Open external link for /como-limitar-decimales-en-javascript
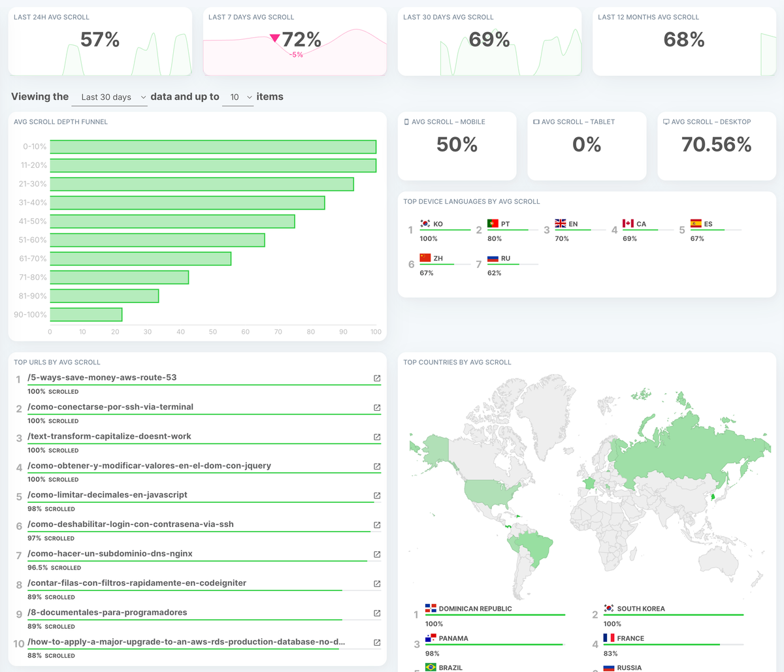Screen dimensions: 784x672 (x=377, y=495)
